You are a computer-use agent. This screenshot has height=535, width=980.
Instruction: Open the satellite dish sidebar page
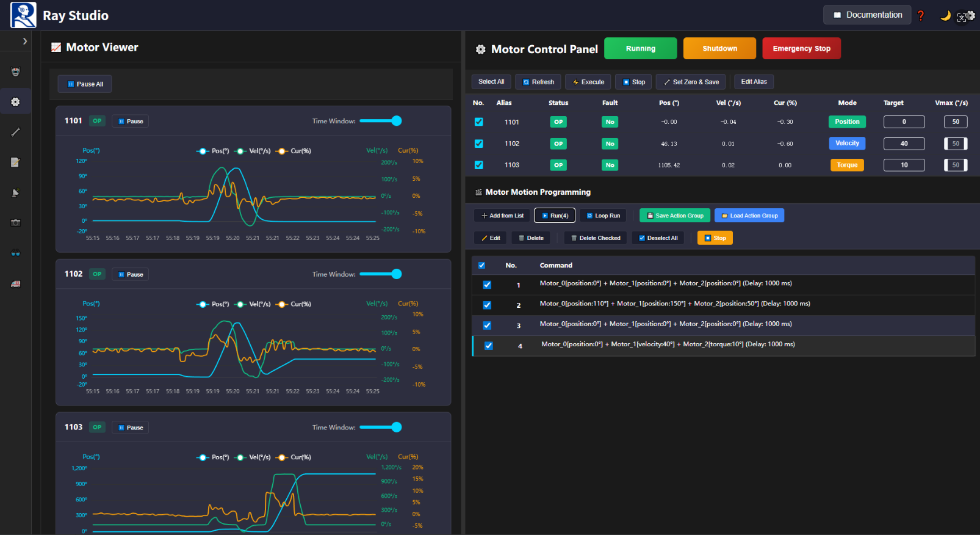(x=16, y=193)
